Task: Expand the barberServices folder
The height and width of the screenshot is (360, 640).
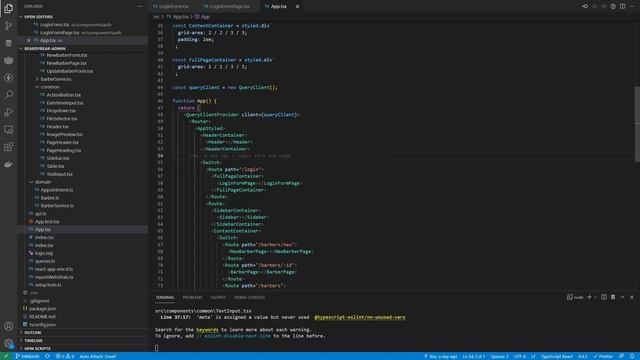Action: pos(56,79)
